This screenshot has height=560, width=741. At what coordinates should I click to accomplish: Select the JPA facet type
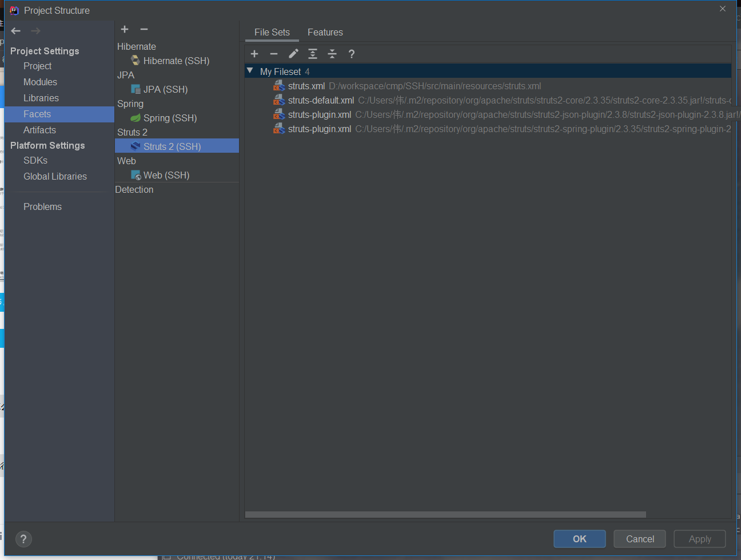point(126,76)
